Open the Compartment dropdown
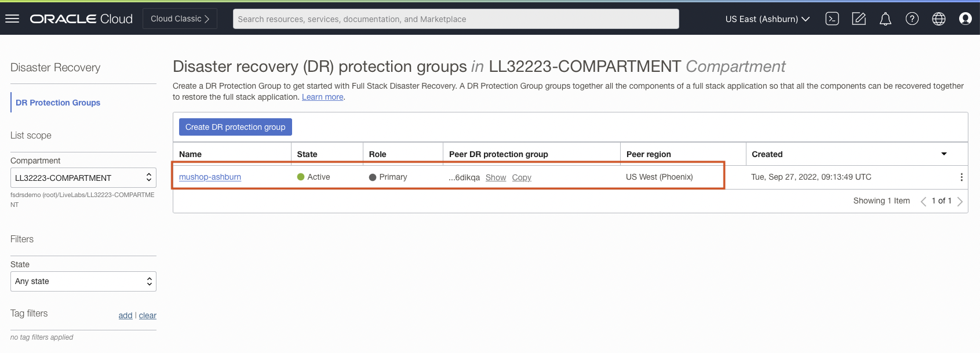 point(83,178)
